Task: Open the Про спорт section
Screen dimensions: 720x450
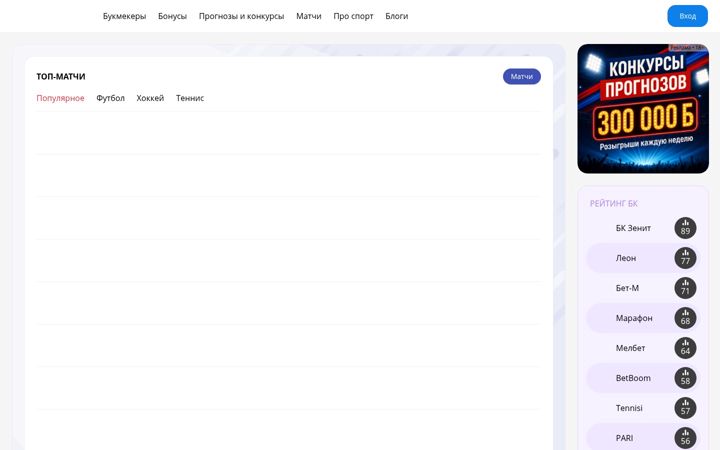Action: 353,16
